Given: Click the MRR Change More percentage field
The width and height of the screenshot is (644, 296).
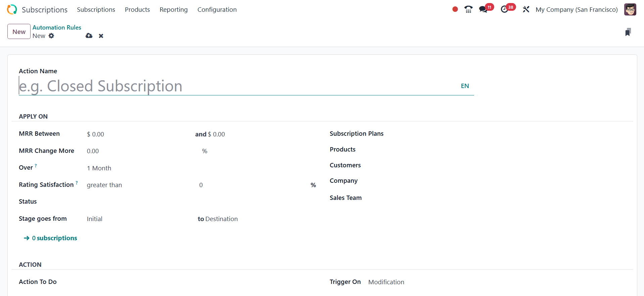Looking at the screenshot, I should tap(143, 151).
